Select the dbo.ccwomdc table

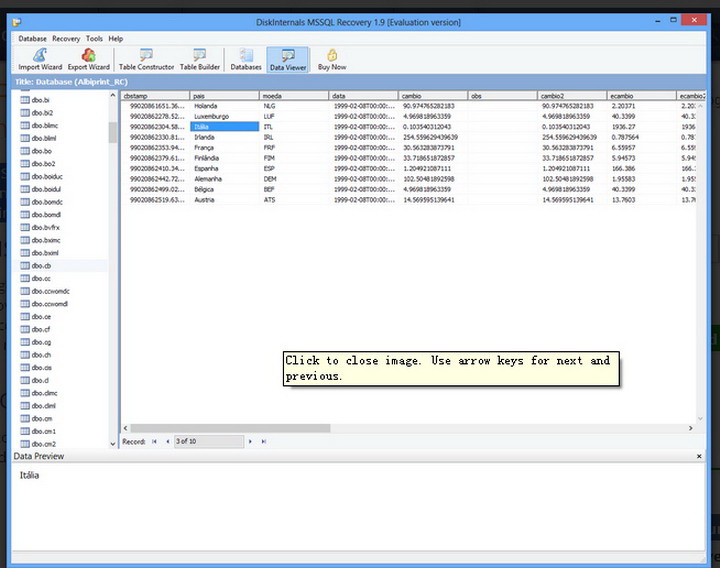51,291
